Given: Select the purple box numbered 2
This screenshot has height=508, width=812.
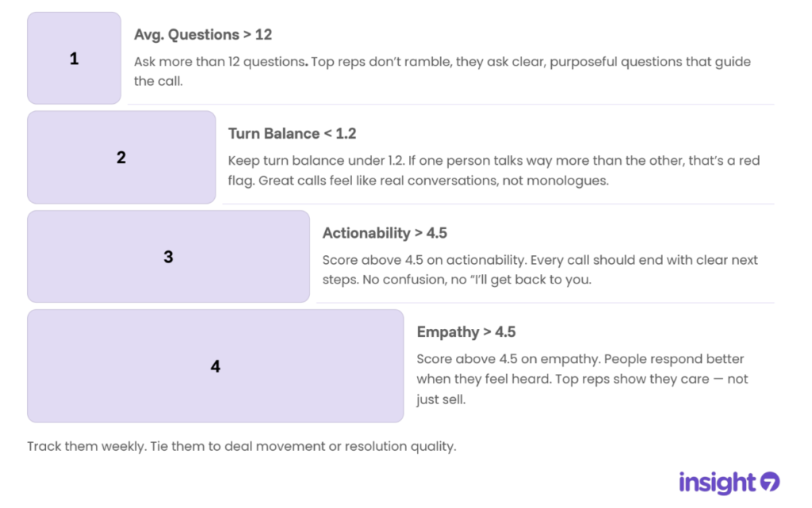Looking at the screenshot, I should [x=121, y=157].
